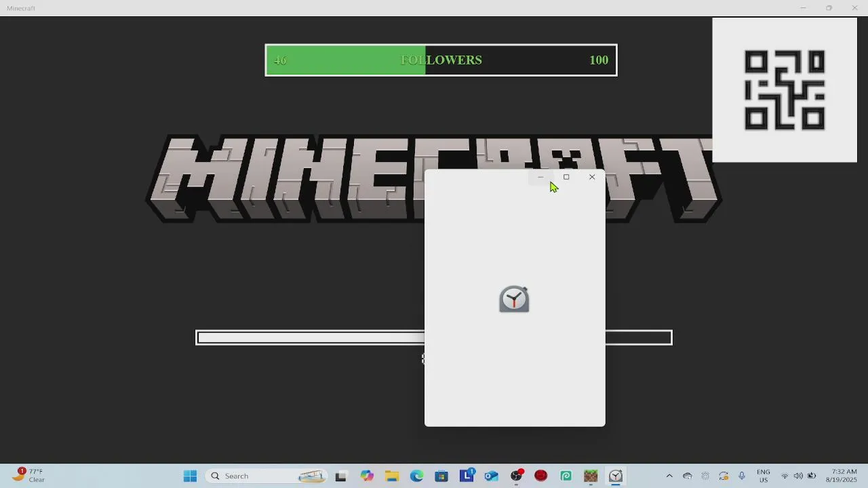Click the FOLLOWERS progress bar
The height and width of the screenshot is (488, 868).
(x=441, y=60)
